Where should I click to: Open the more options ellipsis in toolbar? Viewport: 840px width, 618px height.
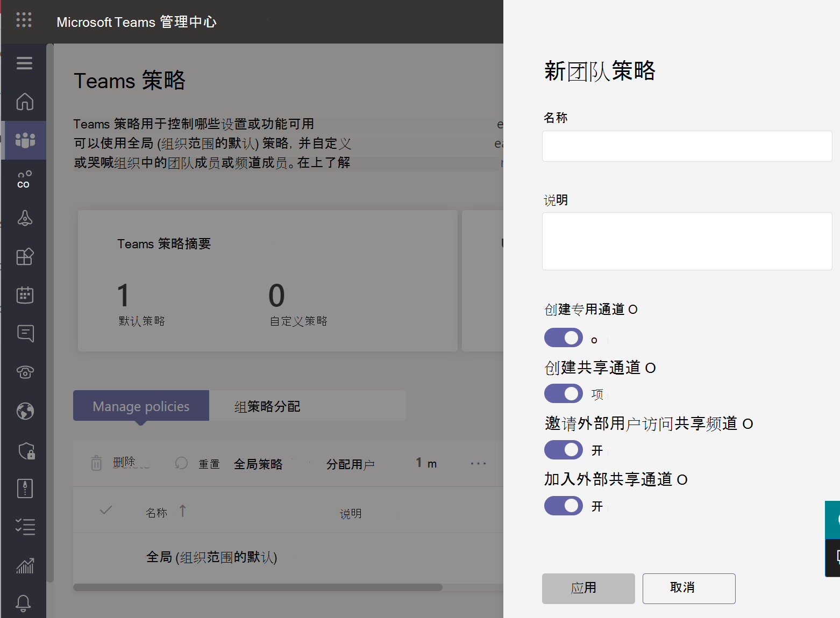(x=478, y=463)
